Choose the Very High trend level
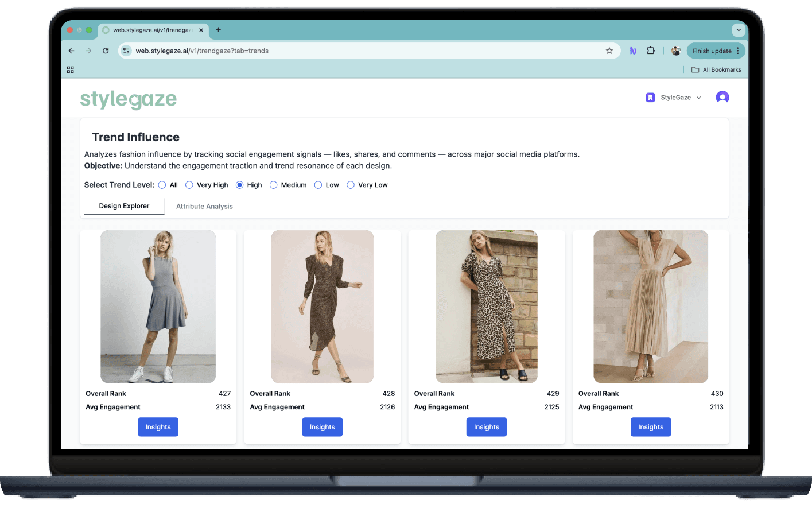 click(189, 185)
